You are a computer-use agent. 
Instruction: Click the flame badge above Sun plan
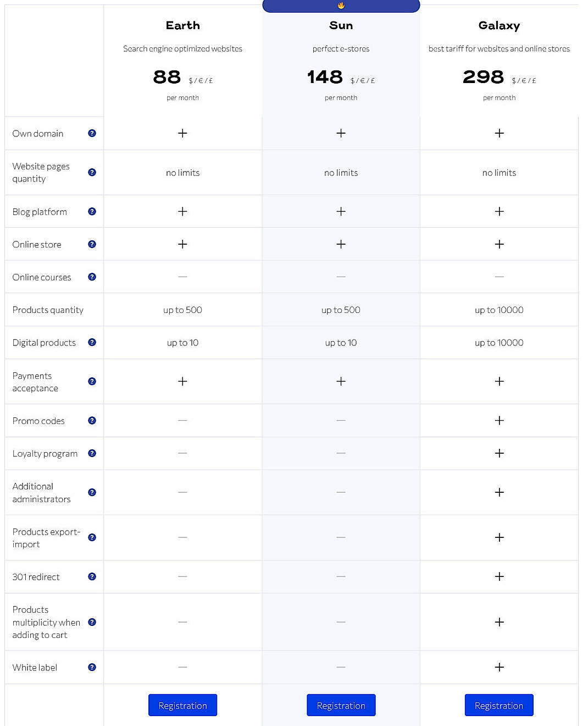(x=341, y=6)
